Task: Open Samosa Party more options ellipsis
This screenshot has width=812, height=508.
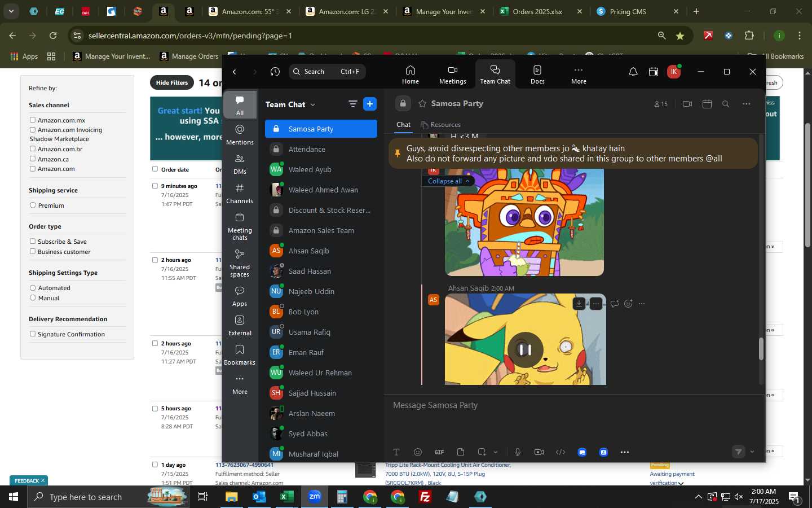Action: click(x=747, y=104)
